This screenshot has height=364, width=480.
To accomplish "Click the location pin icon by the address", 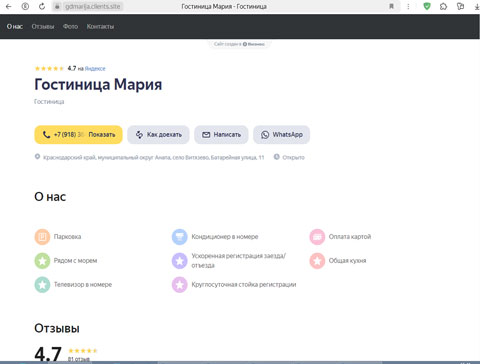I will [37, 157].
